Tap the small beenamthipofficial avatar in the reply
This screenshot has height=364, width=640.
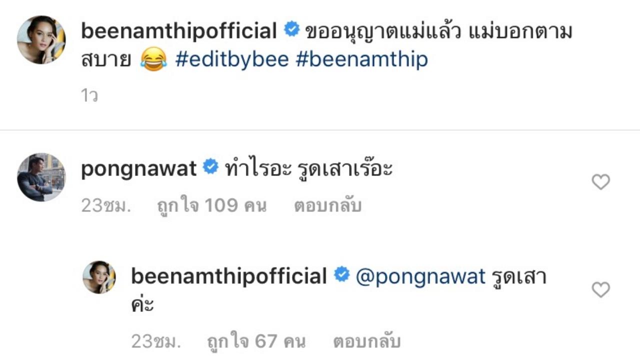(99, 277)
